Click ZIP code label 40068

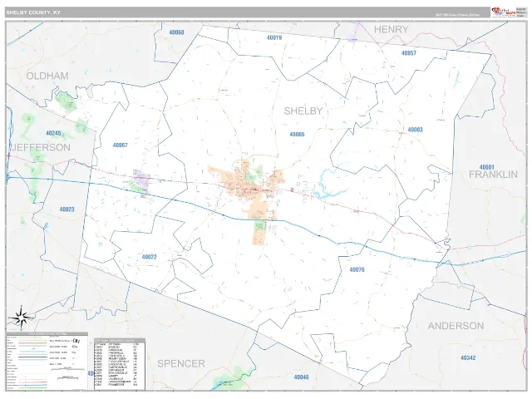coord(176,32)
